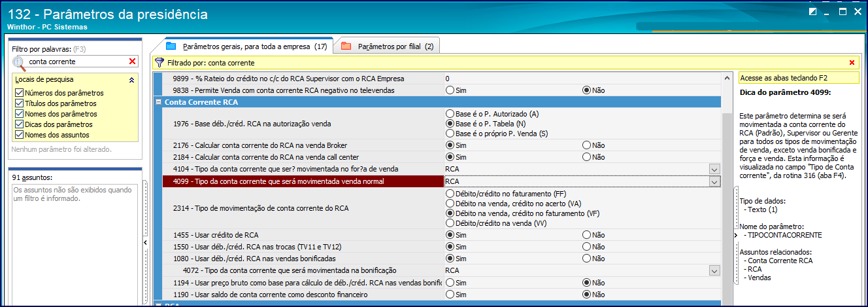
Task: Select Não for 1550 trocas TV11 e TV12
Action: point(586,247)
